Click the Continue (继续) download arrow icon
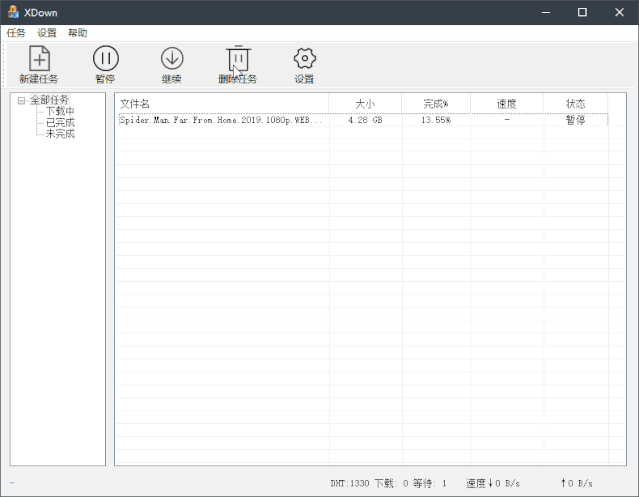Screen dimensions: 639x497 pos(171,59)
